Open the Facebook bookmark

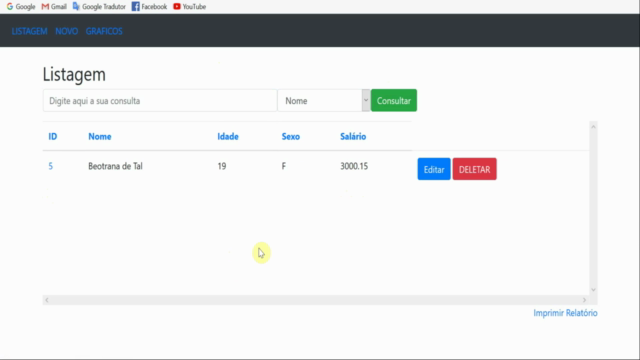coord(149,7)
